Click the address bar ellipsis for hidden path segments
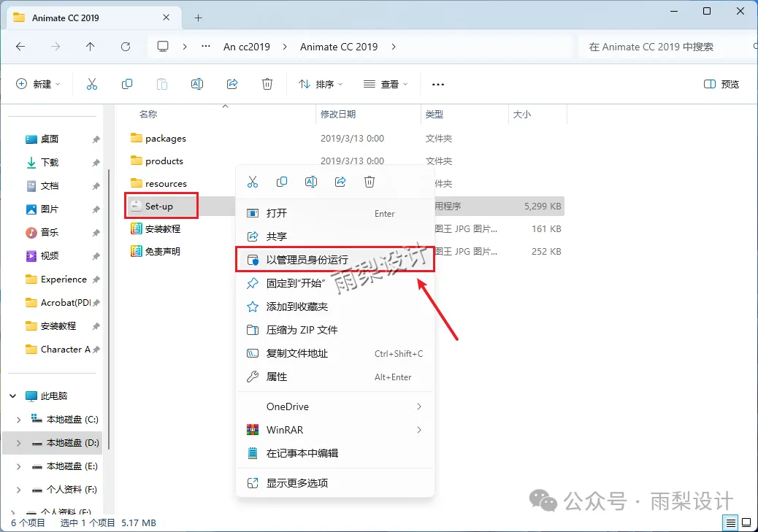 click(x=206, y=47)
